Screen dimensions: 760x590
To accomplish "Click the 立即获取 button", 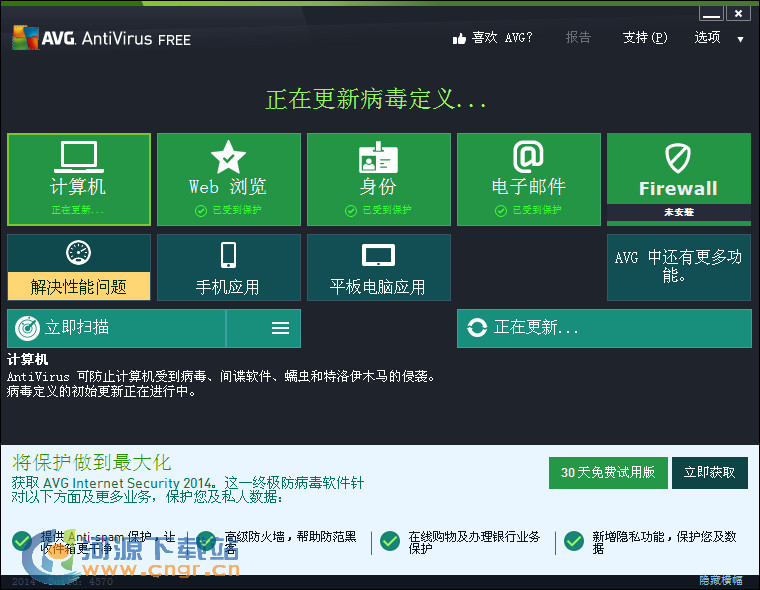I will pyautogui.click(x=710, y=473).
